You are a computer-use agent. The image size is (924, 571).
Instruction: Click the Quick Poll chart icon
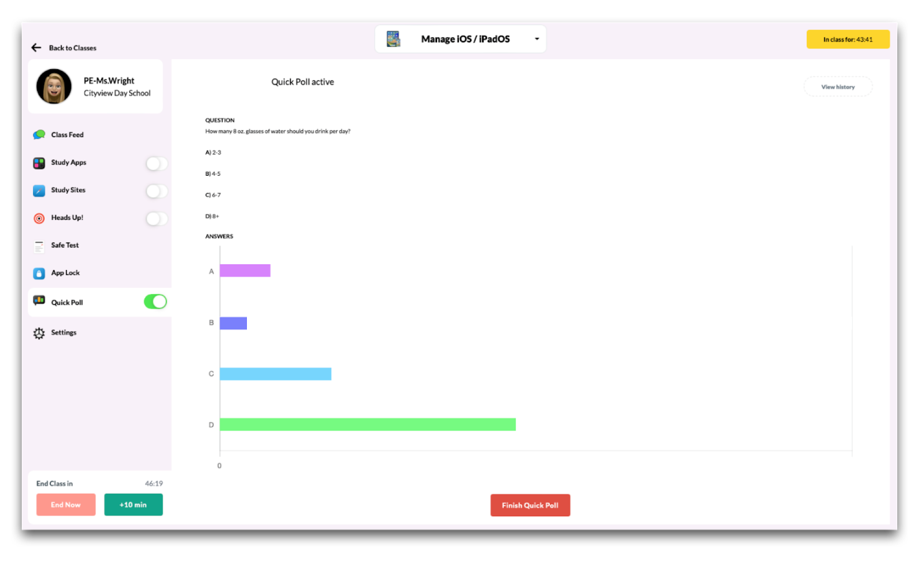click(x=39, y=301)
